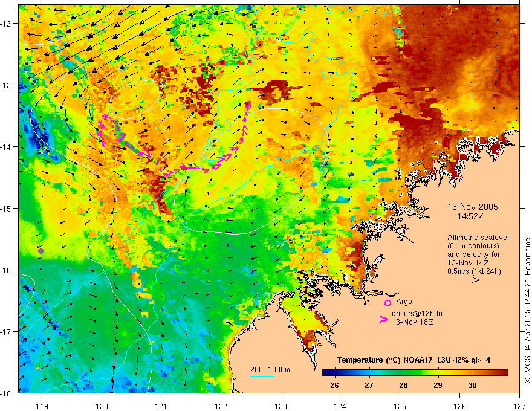Screen dimensions: 532x411
Task: Click the color bar label 26
Action: [x=334, y=385]
